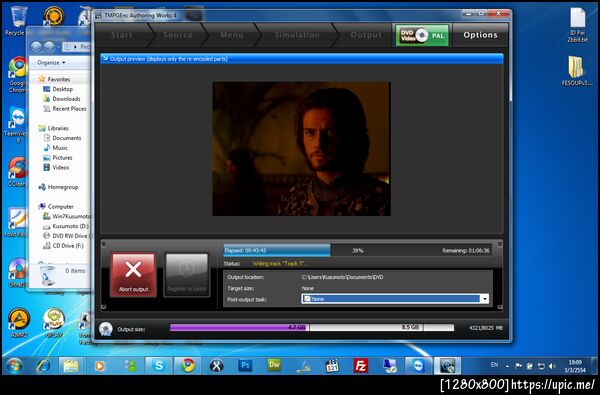
Task: Click Forward button in Explorer window
Action: pyautogui.click(x=49, y=47)
